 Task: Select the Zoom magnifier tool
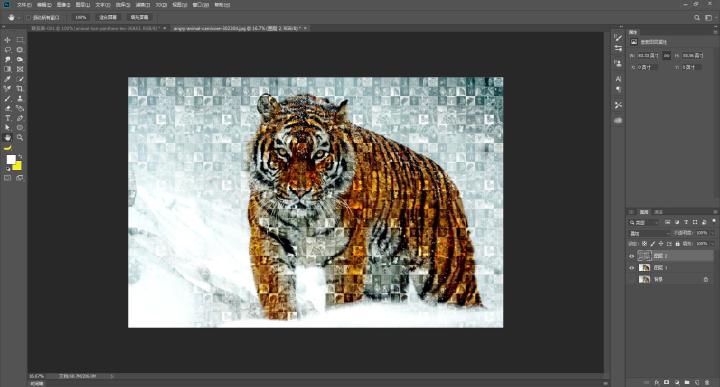(x=20, y=137)
